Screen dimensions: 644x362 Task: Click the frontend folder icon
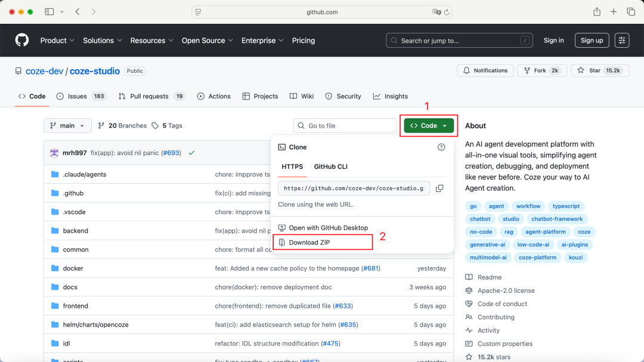click(55, 306)
